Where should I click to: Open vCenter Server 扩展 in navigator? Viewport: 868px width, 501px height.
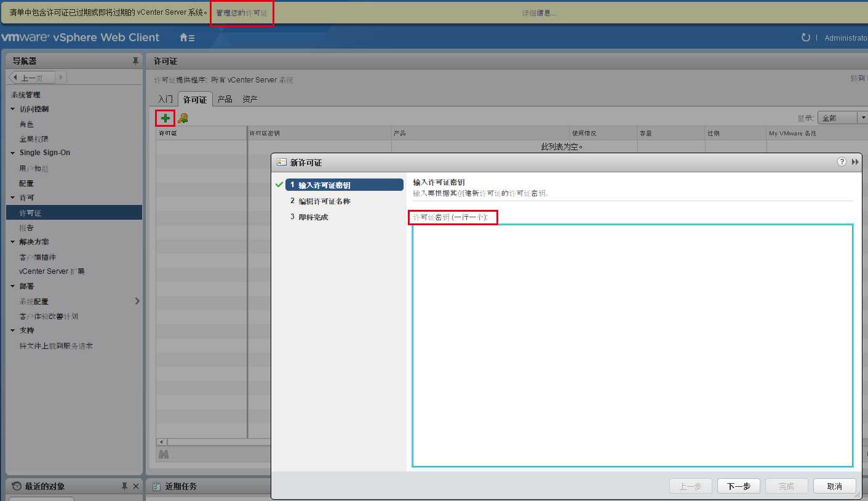coord(52,271)
